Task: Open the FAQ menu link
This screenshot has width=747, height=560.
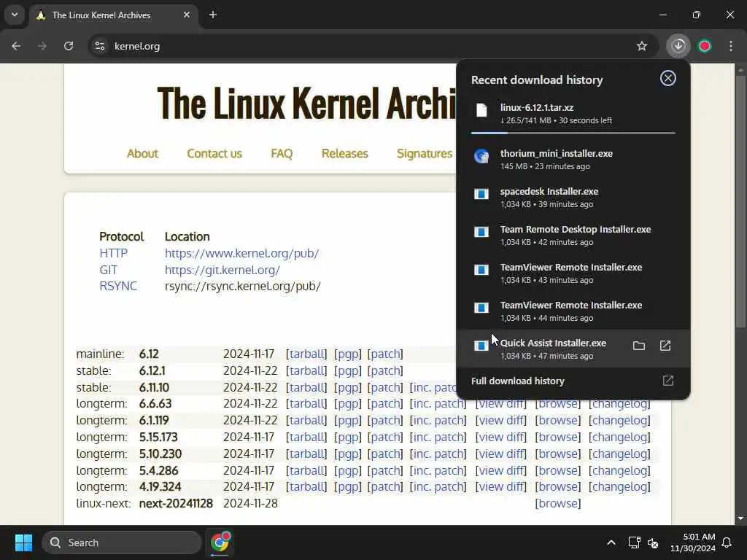Action: pos(282,153)
